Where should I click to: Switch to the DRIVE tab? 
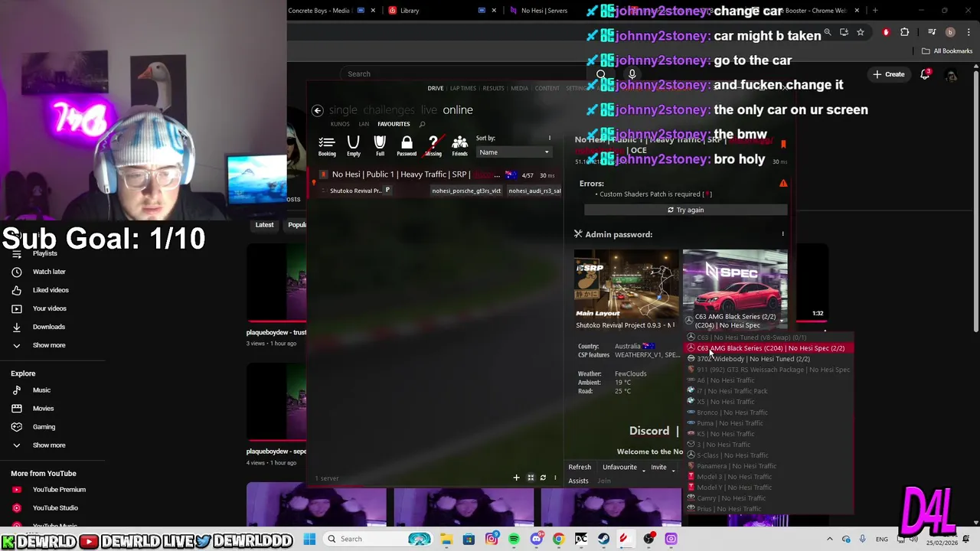(435, 88)
